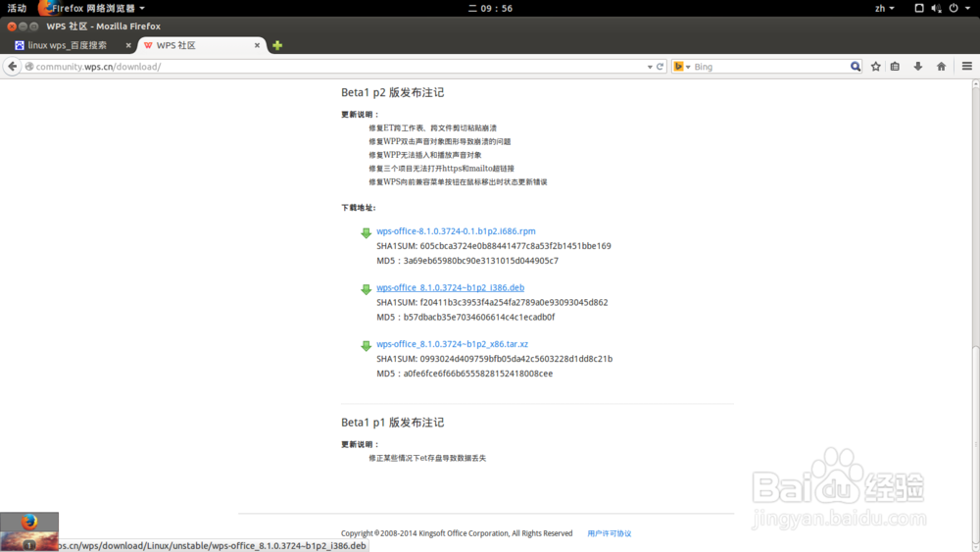Expand the URL history dropdown arrow

pyautogui.click(x=650, y=67)
